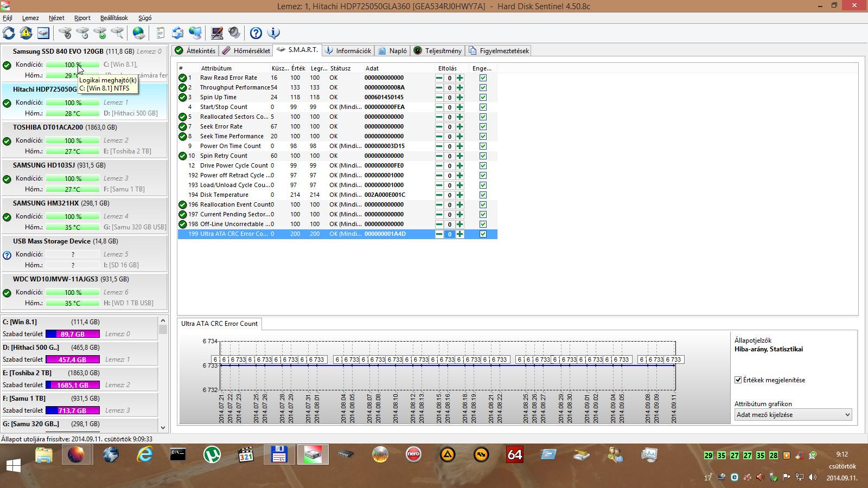The height and width of the screenshot is (488, 868).
Task: Toggle the enable checkbox for Reallocated Sectors Count
Action: [x=483, y=117]
